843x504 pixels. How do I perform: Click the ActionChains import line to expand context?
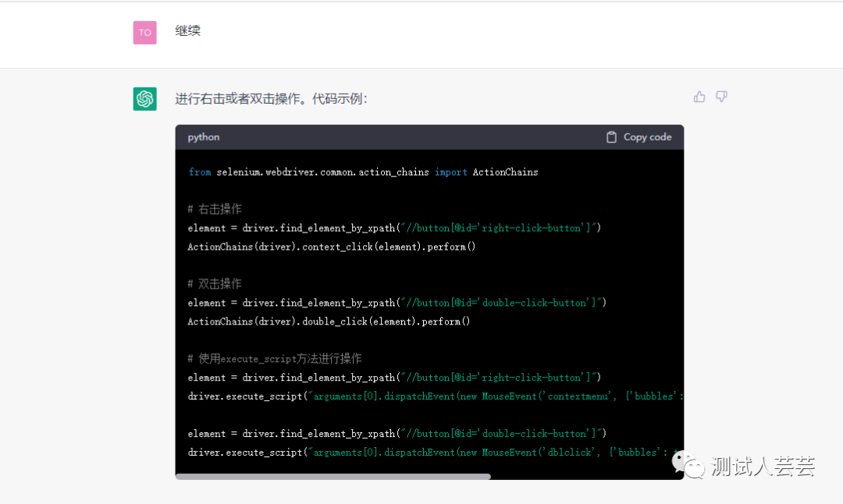[x=362, y=172]
